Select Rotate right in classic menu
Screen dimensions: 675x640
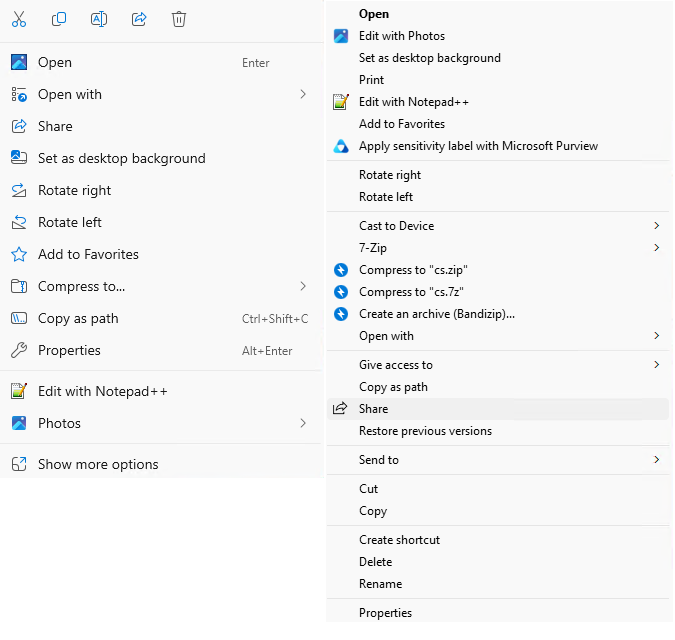(390, 175)
